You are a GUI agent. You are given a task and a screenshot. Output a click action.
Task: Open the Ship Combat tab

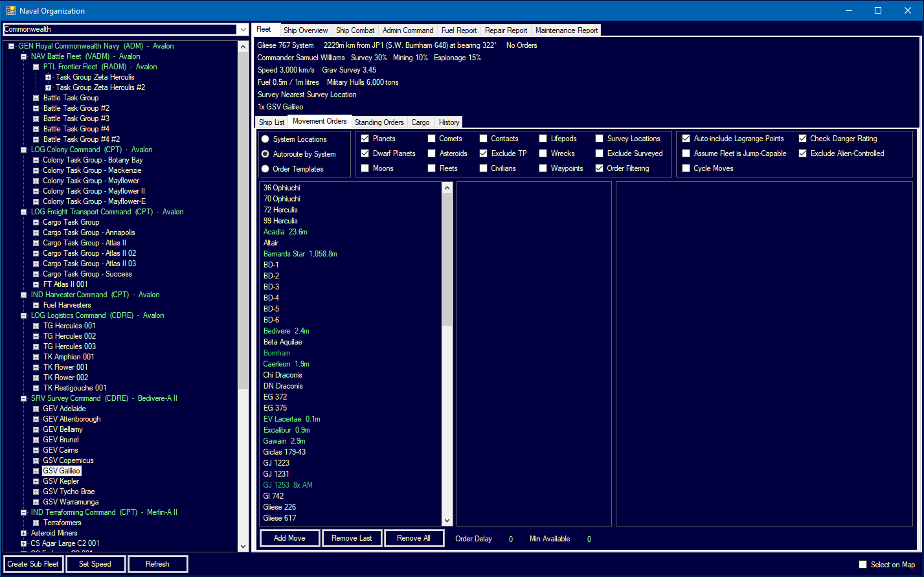355,30
